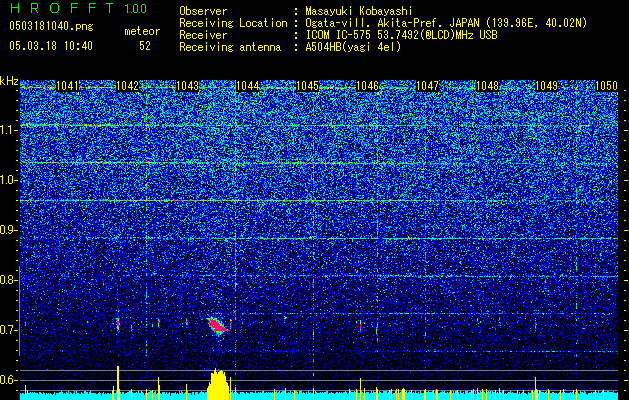The image size is (629, 400).
Task: Click the HROFFT title text
Action: [61, 8]
